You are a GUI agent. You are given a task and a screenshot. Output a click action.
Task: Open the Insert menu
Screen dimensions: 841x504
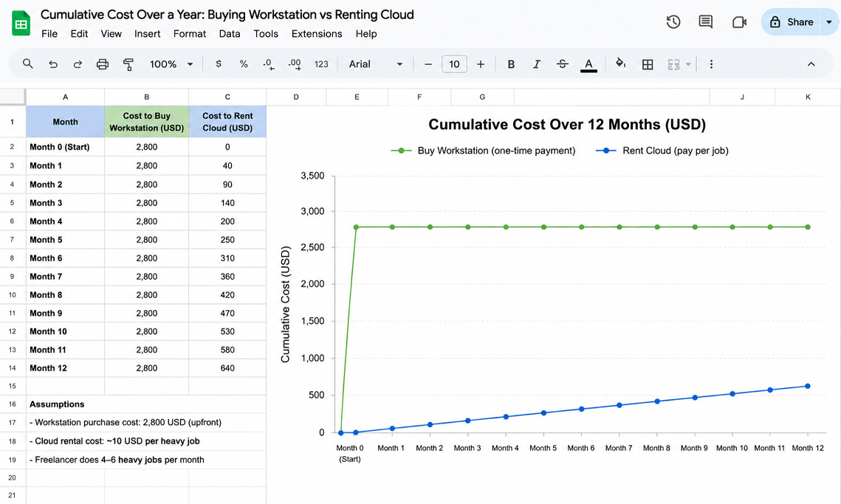pyautogui.click(x=147, y=34)
